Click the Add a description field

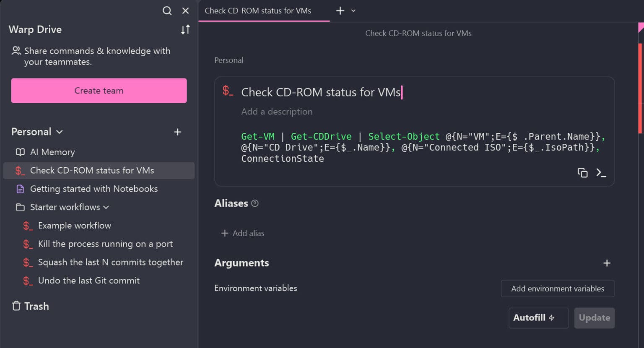point(277,112)
